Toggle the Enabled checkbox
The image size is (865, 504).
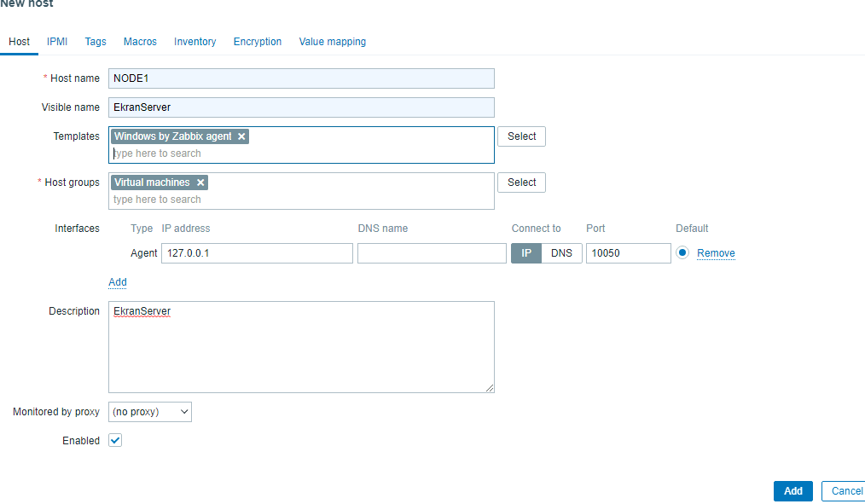pos(115,441)
